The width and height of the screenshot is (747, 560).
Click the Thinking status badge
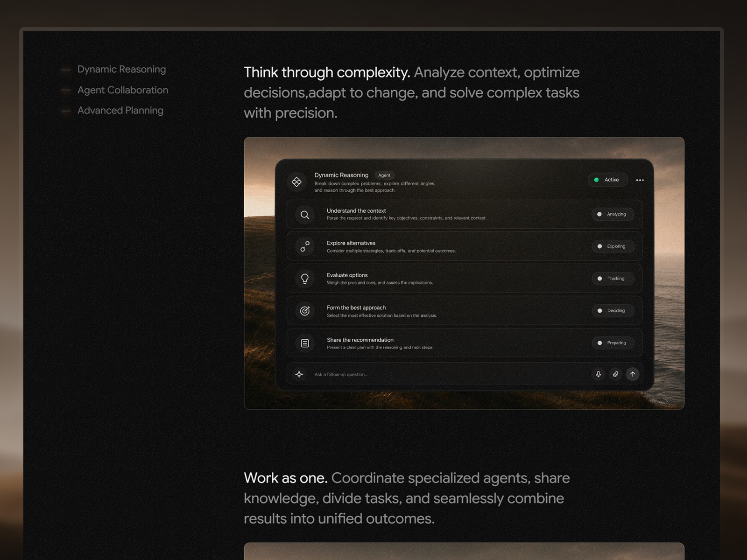pos(613,279)
